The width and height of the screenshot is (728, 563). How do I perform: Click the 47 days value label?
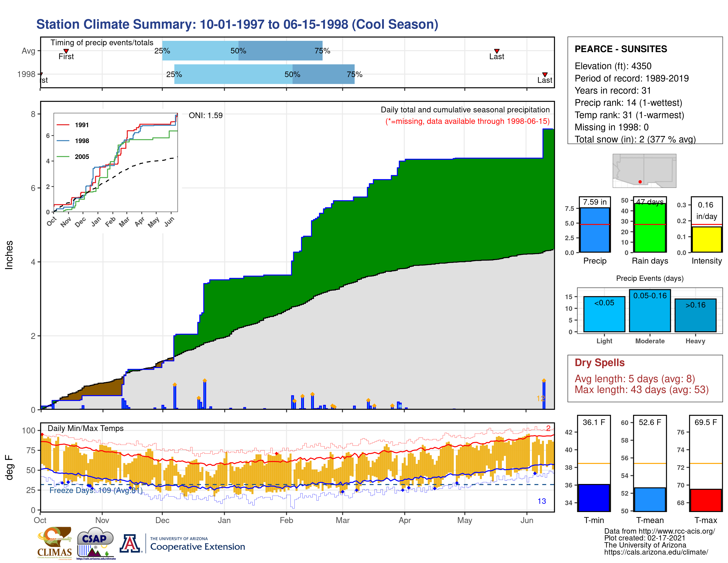(x=650, y=202)
